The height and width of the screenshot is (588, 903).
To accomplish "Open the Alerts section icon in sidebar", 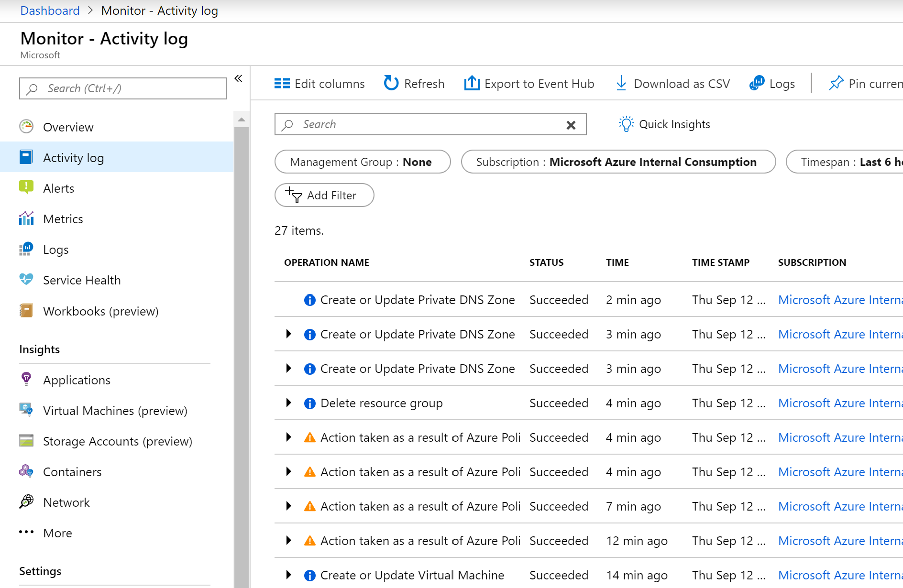I will coord(26,188).
